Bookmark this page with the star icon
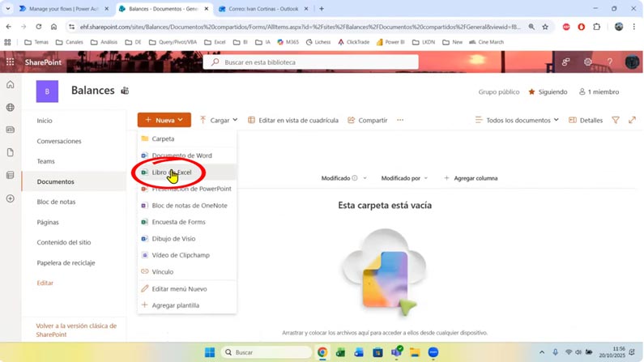Screen dimensions: 644x362 tap(545, 27)
